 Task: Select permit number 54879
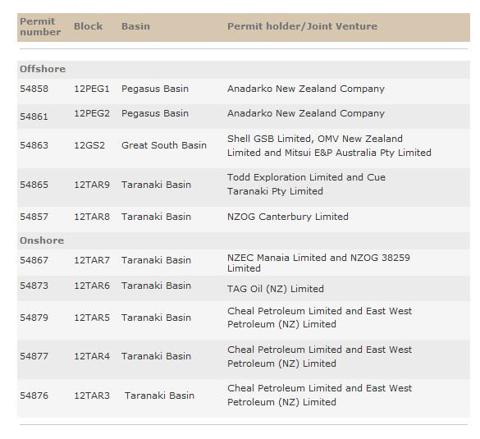click(34, 317)
